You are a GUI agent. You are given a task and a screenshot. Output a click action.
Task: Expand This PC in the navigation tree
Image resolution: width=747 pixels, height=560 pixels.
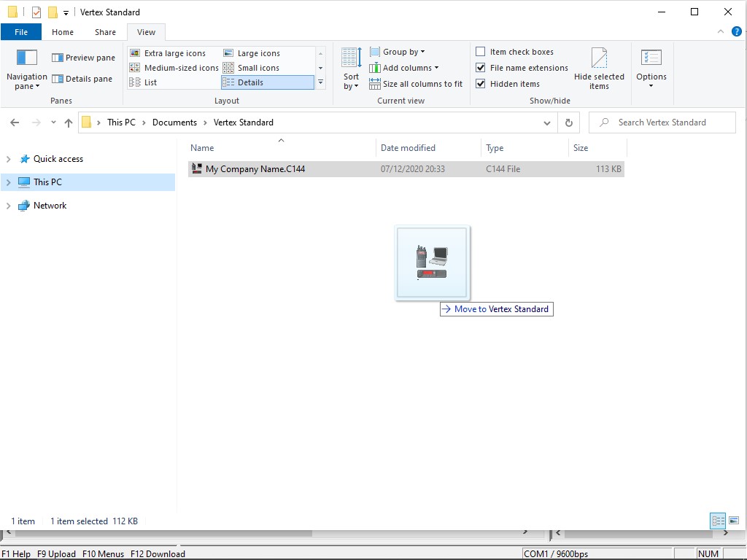pyautogui.click(x=8, y=182)
